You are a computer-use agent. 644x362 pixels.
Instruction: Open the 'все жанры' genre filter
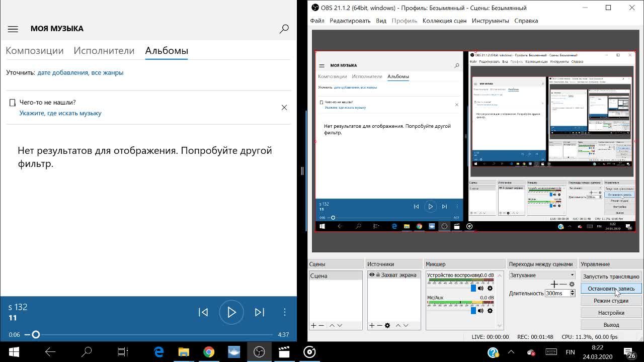[107, 72]
